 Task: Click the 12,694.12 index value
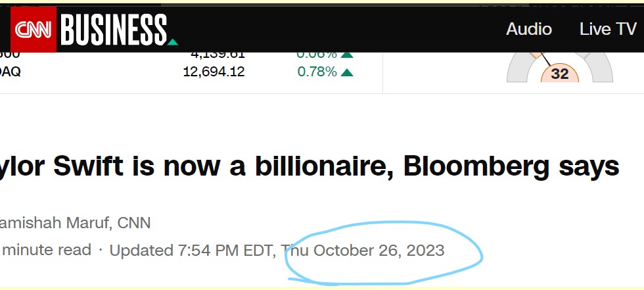click(214, 72)
